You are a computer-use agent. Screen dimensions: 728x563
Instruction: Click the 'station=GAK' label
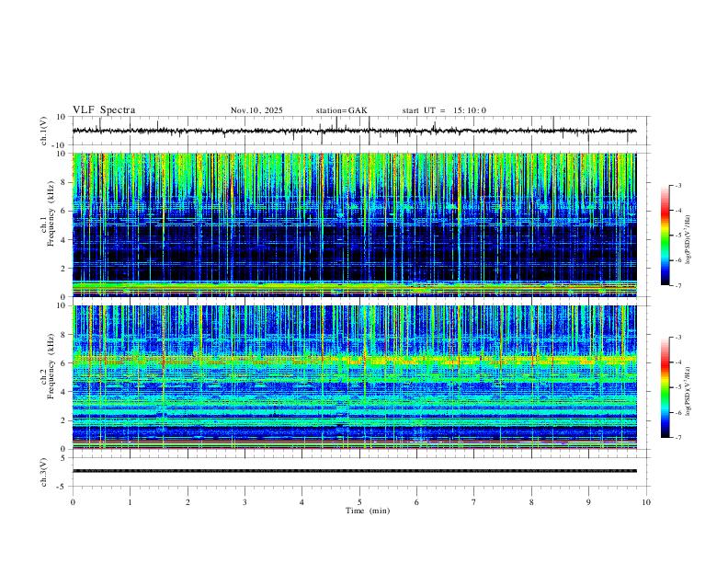pyautogui.click(x=341, y=110)
